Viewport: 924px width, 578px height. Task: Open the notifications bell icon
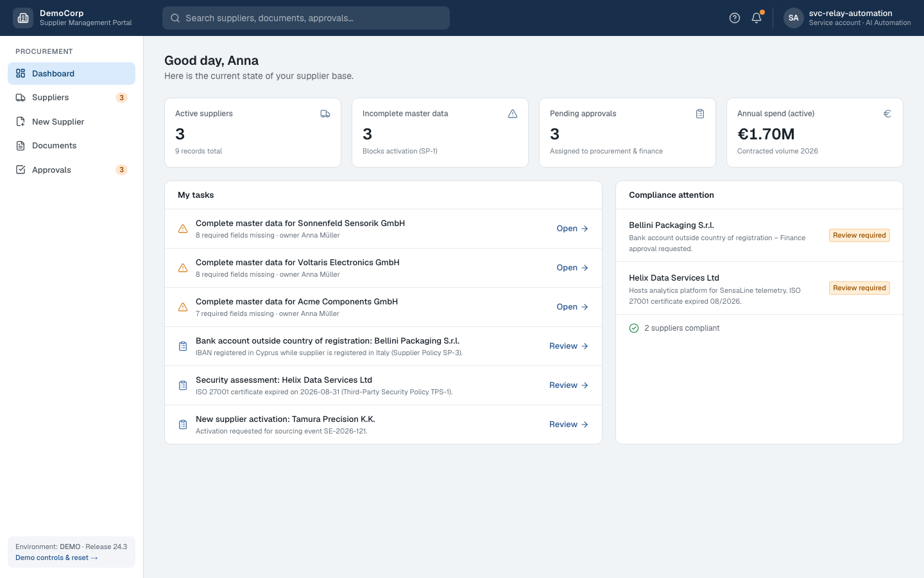[757, 18]
